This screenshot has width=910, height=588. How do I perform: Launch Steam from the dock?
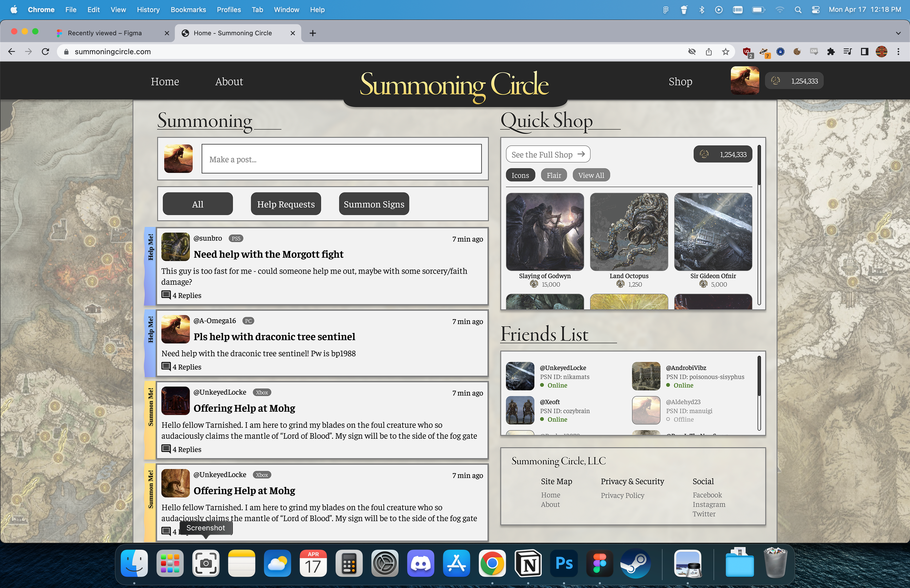click(x=635, y=563)
